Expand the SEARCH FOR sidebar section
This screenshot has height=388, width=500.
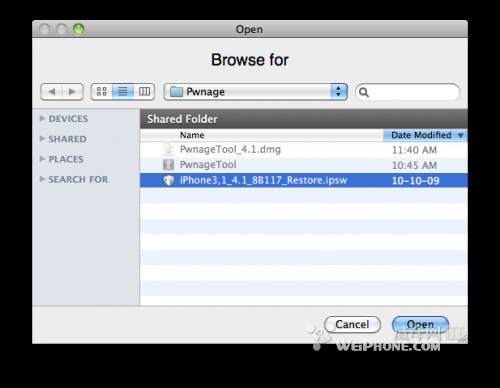(x=42, y=179)
